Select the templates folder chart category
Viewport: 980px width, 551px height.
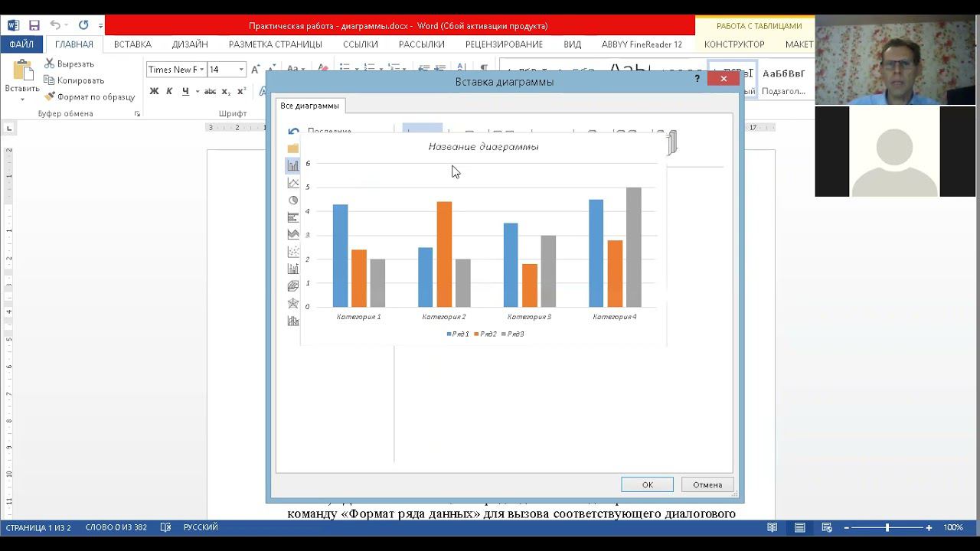click(x=293, y=148)
